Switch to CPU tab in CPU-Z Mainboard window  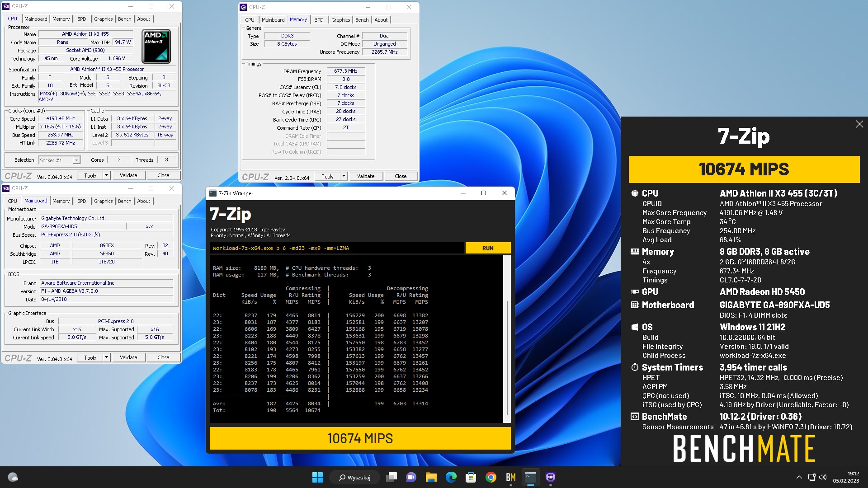[12, 201]
